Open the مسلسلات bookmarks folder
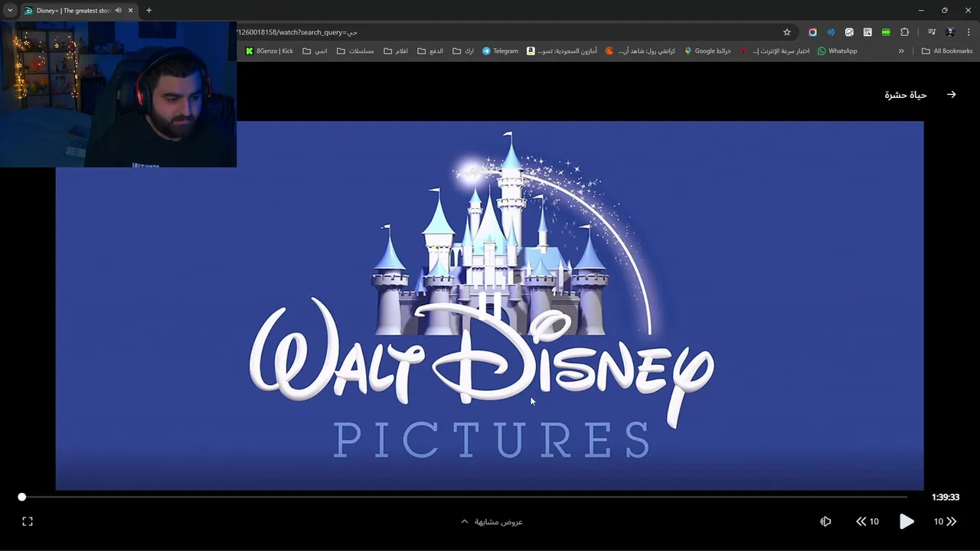This screenshot has height=551, width=980. tap(355, 51)
